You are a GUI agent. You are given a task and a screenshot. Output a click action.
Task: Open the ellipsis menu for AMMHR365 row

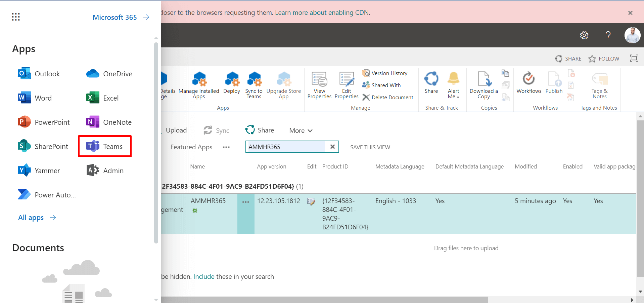click(246, 202)
